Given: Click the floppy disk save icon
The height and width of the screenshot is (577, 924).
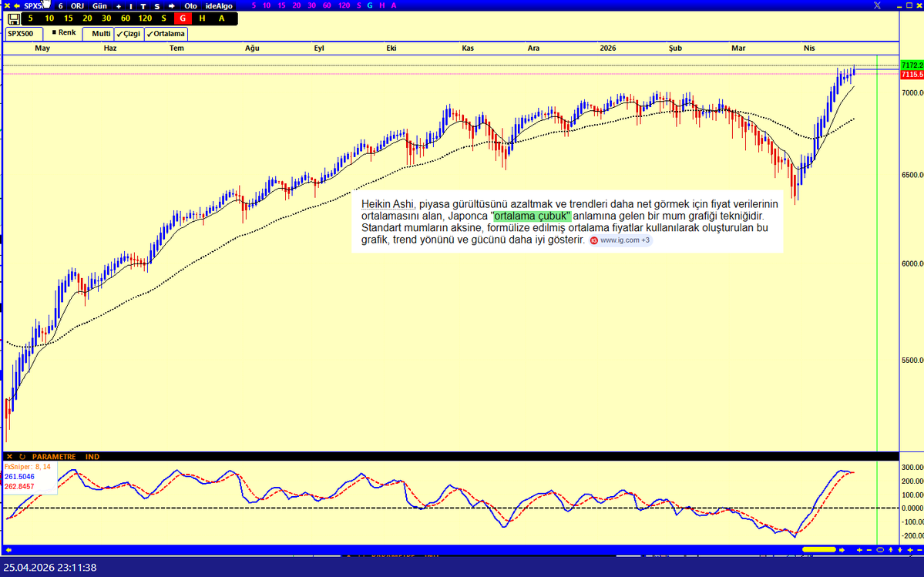Looking at the screenshot, I should tap(13, 18).
